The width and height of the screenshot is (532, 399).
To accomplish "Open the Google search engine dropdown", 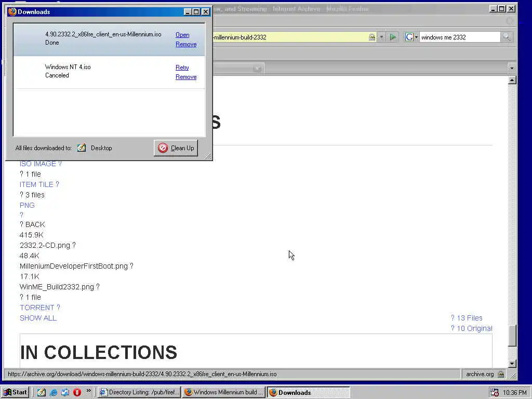I will pyautogui.click(x=411, y=37).
